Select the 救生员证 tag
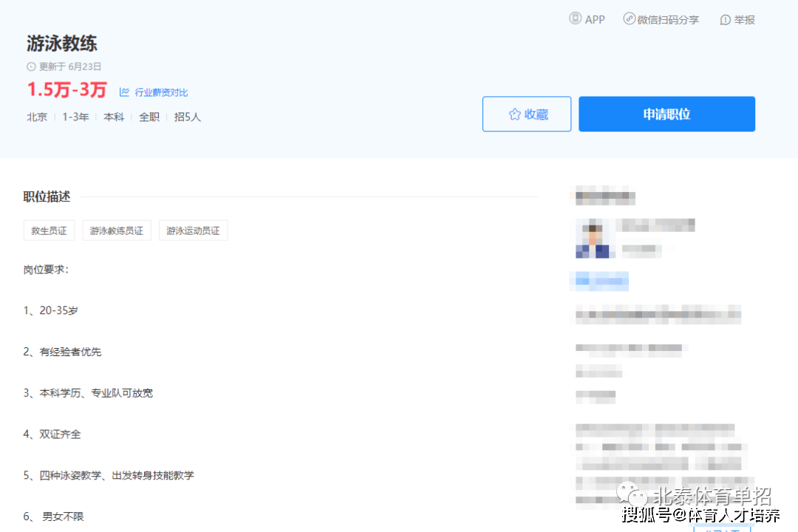The width and height of the screenshot is (798, 532). (x=49, y=231)
